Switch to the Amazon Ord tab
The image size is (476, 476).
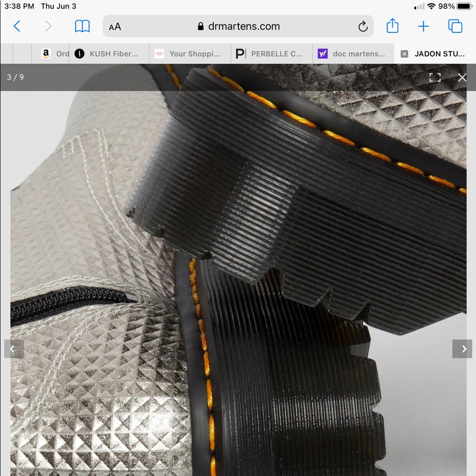55,54
